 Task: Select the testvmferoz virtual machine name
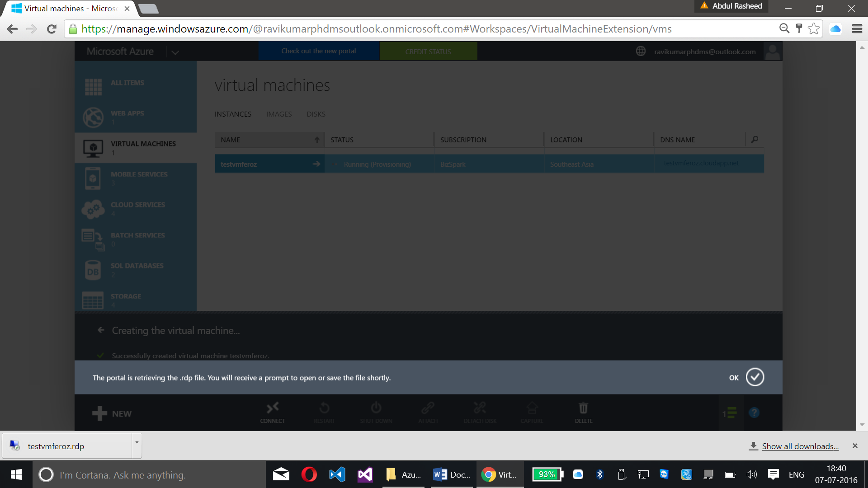point(239,164)
